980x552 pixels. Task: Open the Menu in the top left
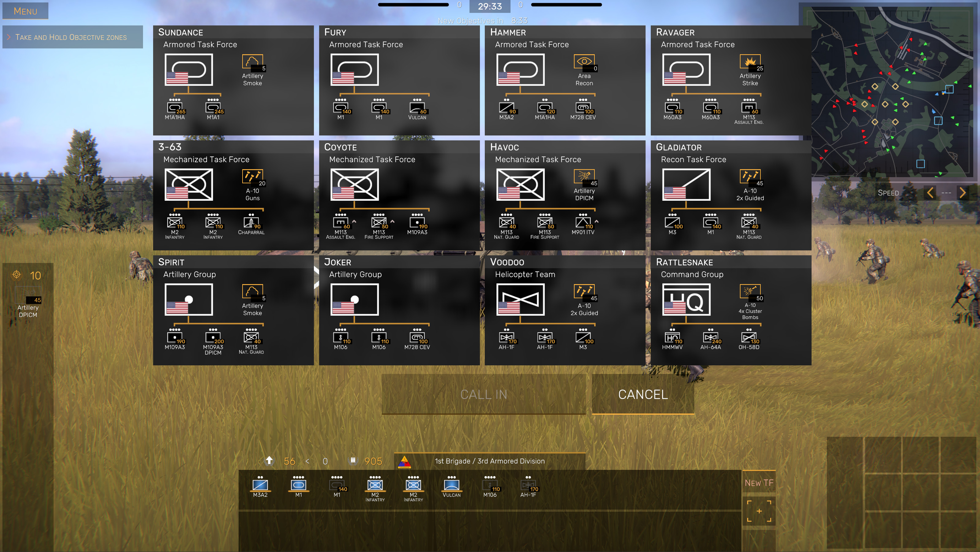pos(25,11)
